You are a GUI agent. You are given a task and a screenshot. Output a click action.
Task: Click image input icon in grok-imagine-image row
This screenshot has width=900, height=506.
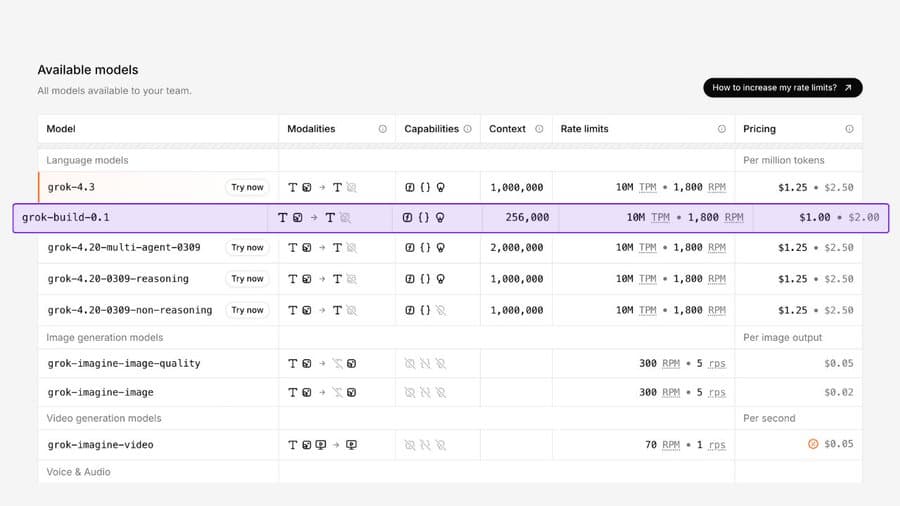point(307,392)
